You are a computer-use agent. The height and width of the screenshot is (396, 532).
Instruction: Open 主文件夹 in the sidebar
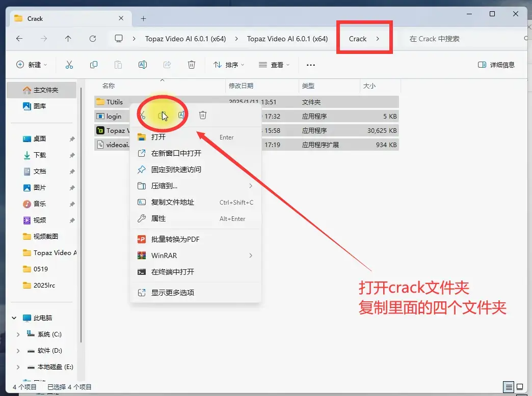[41, 90]
